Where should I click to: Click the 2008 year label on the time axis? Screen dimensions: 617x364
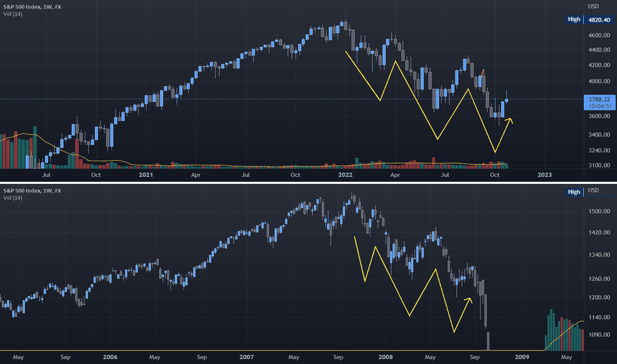pyautogui.click(x=385, y=357)
